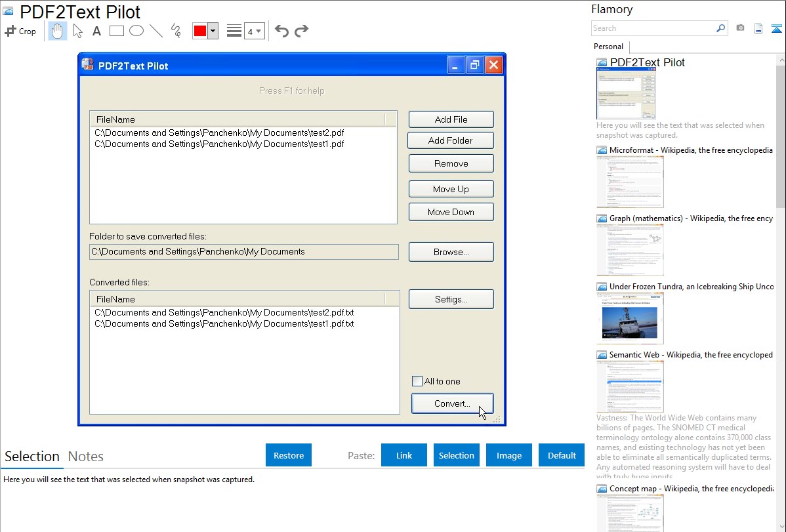Switch to the Personal tab
The width and height of the screenshot is (786, 532).
[608, 46]
